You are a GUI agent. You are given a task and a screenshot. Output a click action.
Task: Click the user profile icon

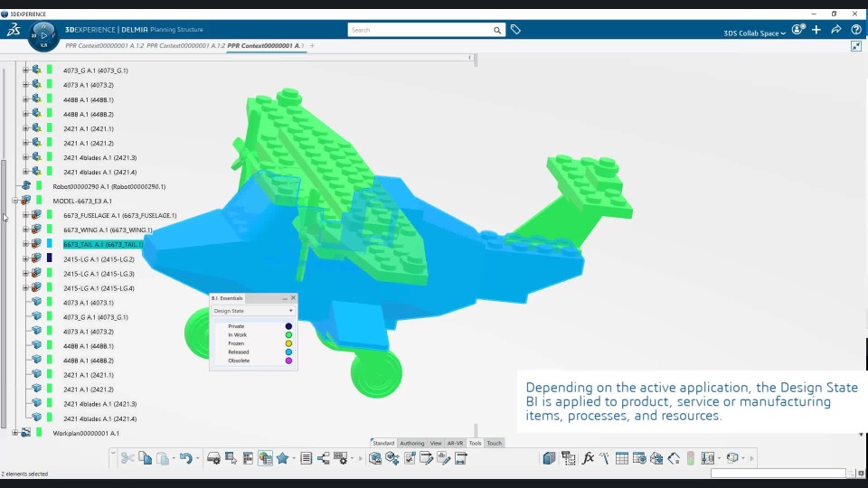(x=797, y=30)
